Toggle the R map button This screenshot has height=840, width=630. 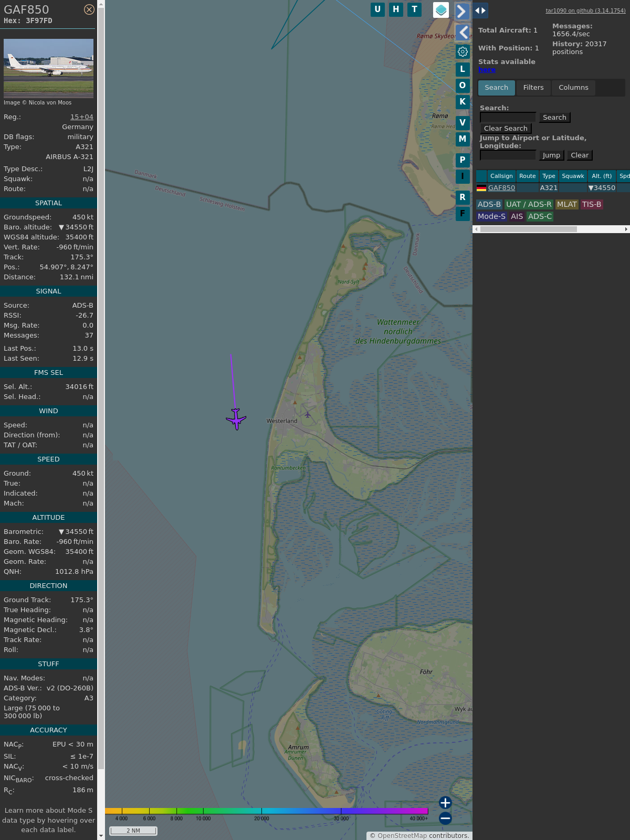click(463, 197)
